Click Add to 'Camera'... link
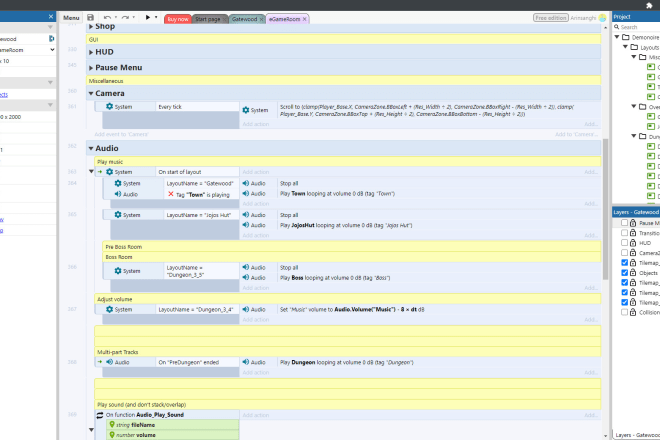The width and height of the screenshot is (660, 440). pos(576,134)
